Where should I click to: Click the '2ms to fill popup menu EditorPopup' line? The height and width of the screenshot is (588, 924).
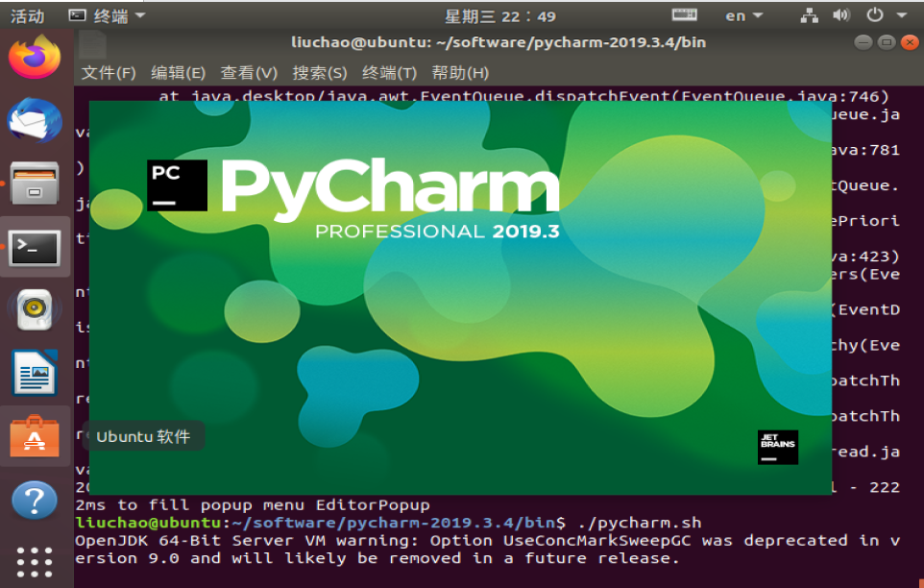[x=253, y=505]
